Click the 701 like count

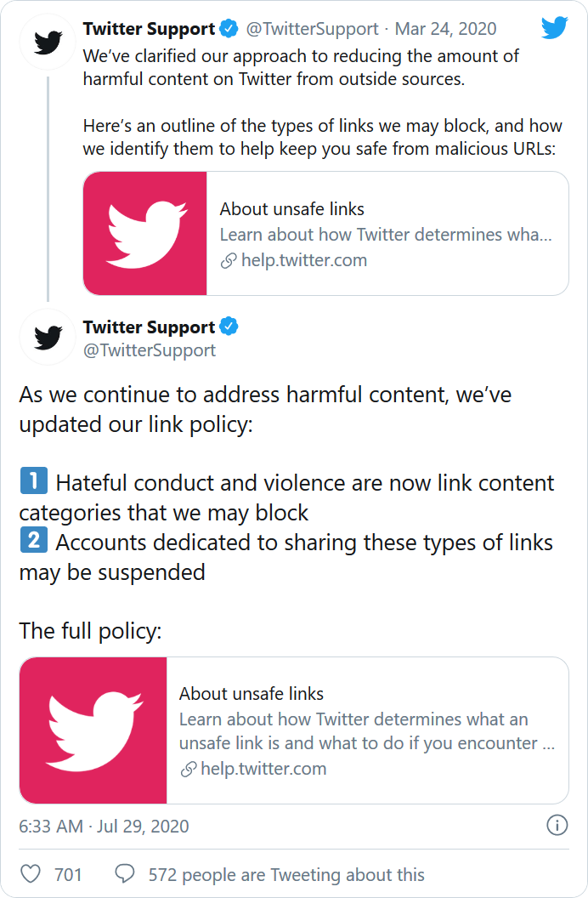[x=68, y=873]
